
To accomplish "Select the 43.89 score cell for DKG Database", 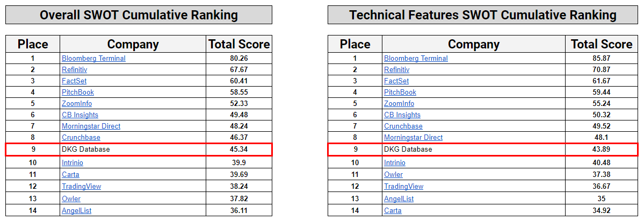I will click(601, 149).
